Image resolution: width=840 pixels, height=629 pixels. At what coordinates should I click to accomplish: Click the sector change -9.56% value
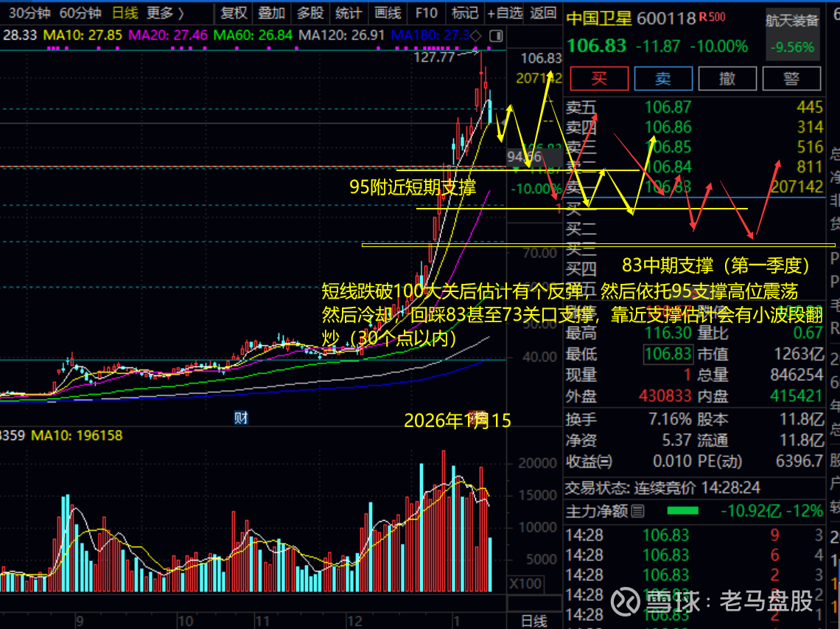792,47
